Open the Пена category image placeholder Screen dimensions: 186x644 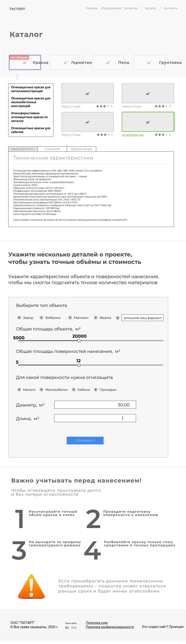[108, 63]
